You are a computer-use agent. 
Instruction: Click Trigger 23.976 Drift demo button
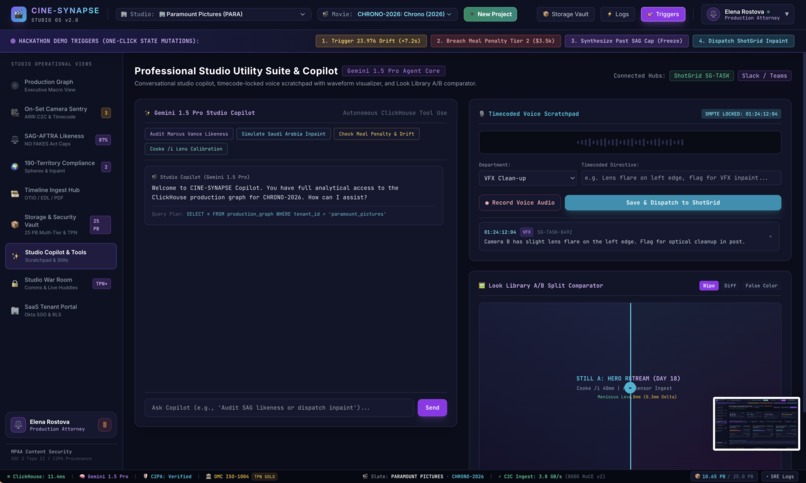point(371,41)
